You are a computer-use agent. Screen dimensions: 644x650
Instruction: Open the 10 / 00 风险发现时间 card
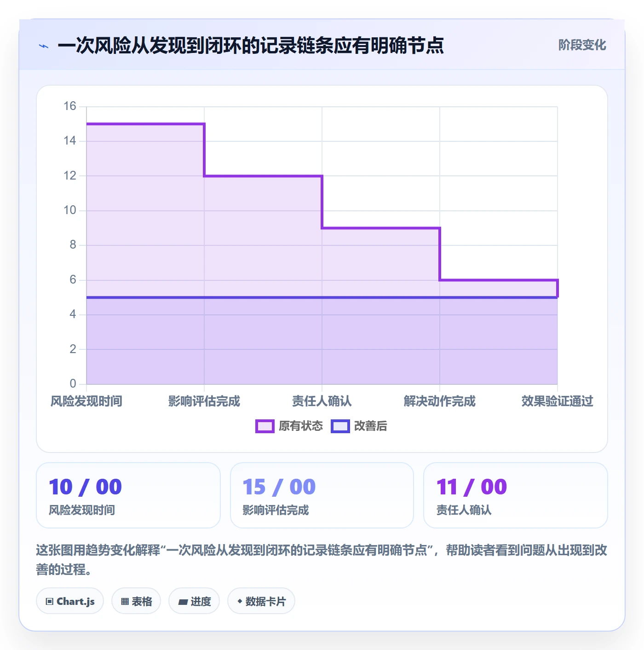pos(128,495)
